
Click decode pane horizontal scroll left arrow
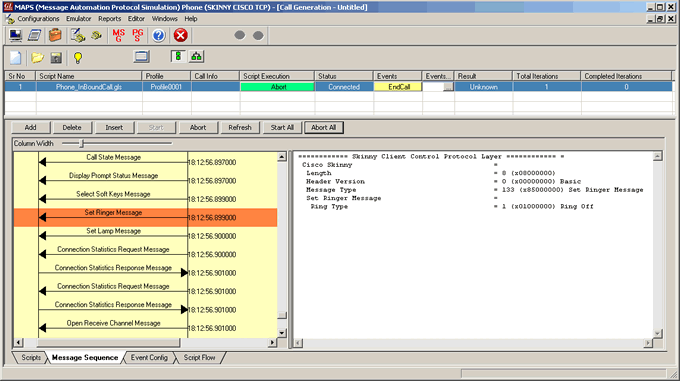(x=298, y=343)
